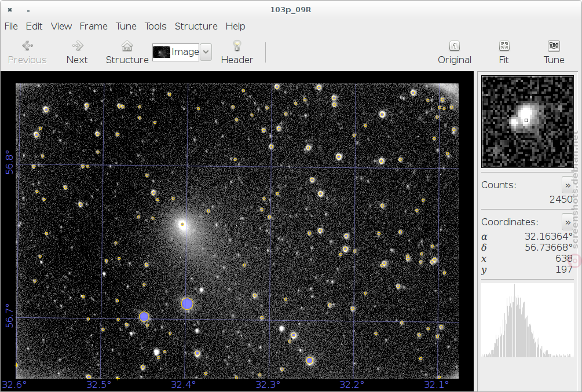Open the File menu
The width and height of the screenshot is (582, 392).
tap(11, 27)
